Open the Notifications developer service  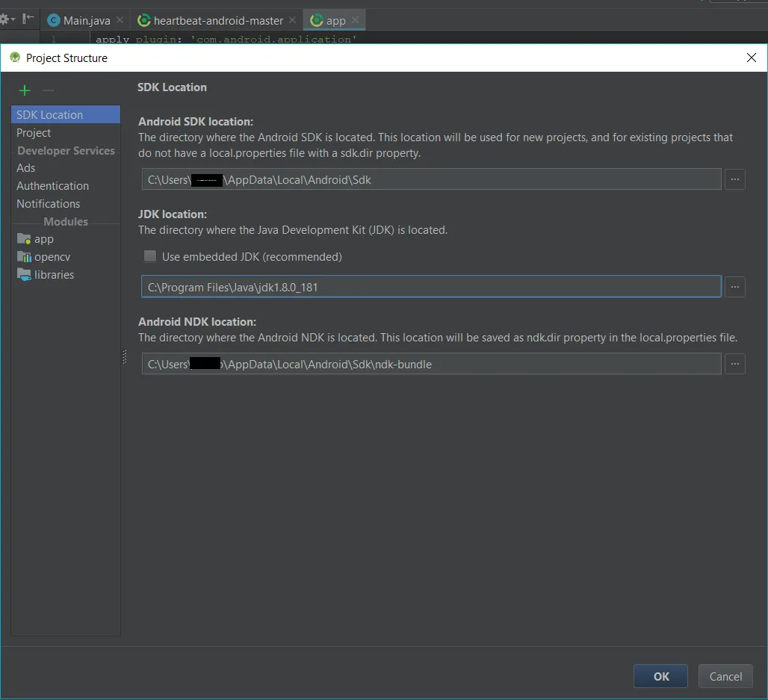tap(66, 204)
